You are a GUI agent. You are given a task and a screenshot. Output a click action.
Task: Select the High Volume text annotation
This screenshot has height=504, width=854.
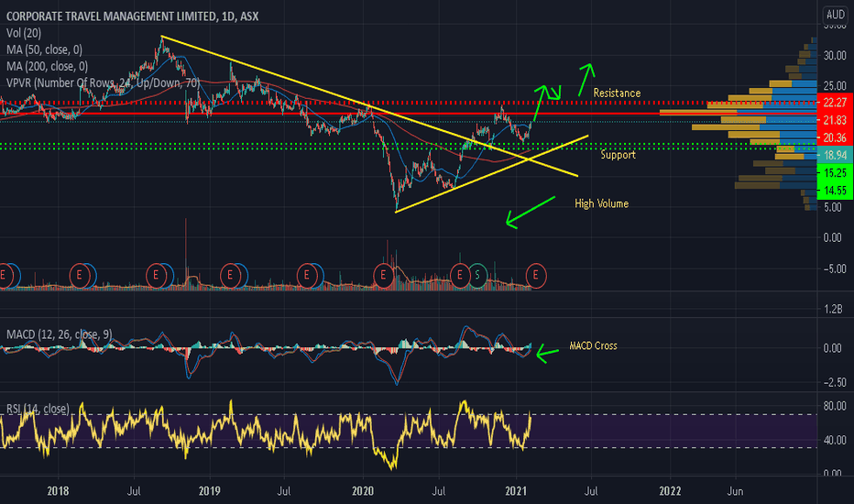(601, 203)
